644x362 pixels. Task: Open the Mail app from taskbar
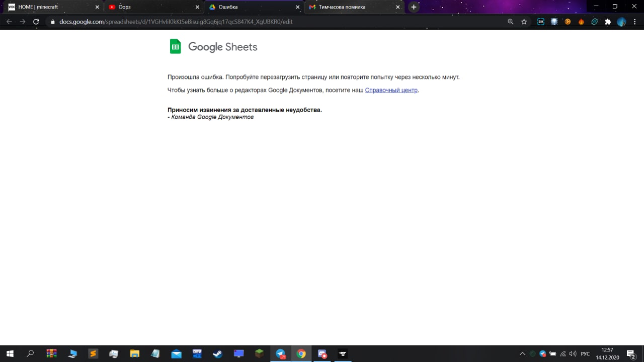click(x=176, y=353)
